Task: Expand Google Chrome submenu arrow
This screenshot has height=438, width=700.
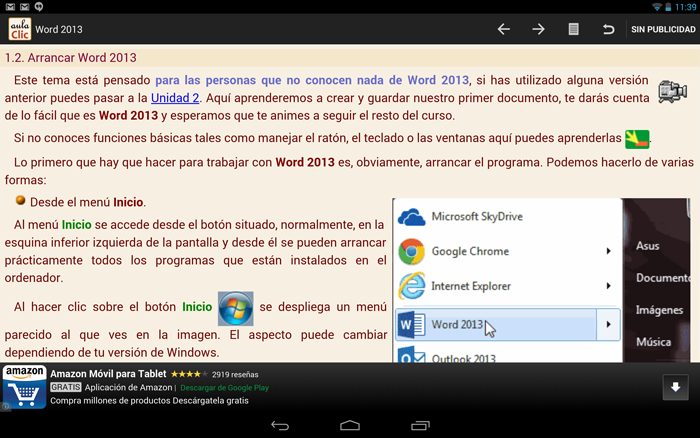Action: coord(608,251)
